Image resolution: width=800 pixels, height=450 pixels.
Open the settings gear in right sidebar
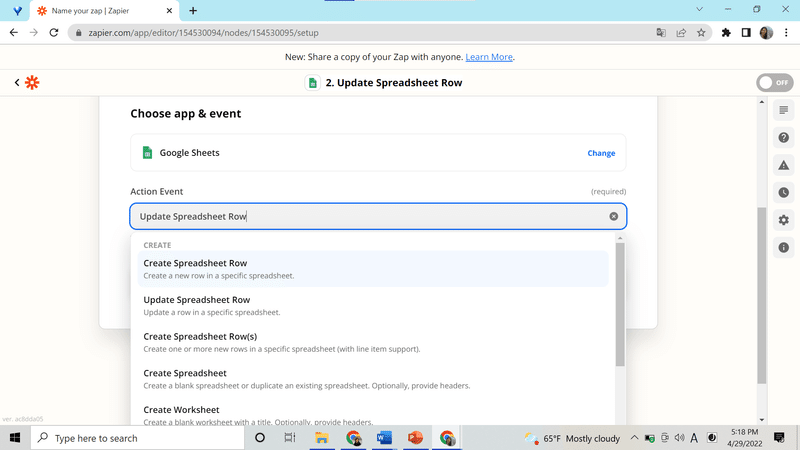point(784,220)
